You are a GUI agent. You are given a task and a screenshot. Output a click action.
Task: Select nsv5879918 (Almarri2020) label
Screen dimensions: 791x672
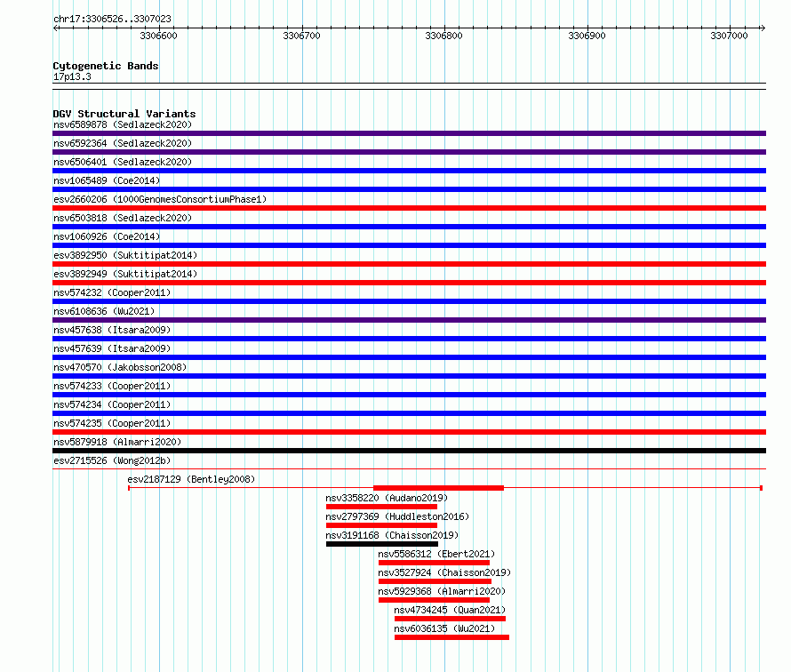[x=117, y=442]
